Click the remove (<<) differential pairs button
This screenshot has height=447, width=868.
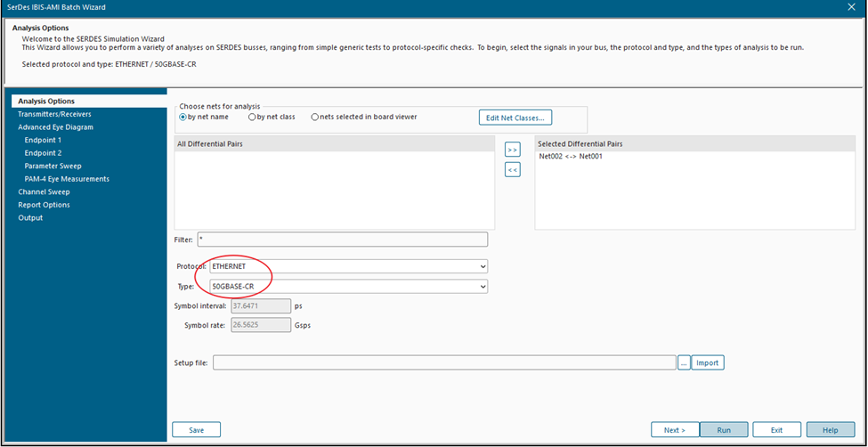point(512,169)
